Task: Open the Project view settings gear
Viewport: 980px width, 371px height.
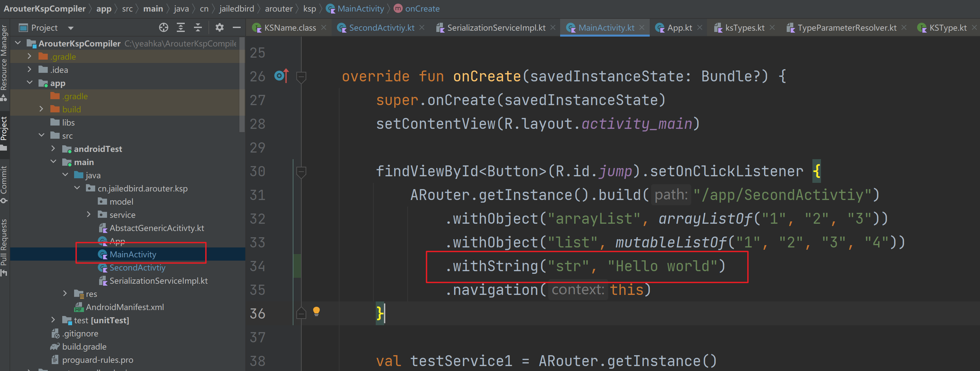Action: 220,27
